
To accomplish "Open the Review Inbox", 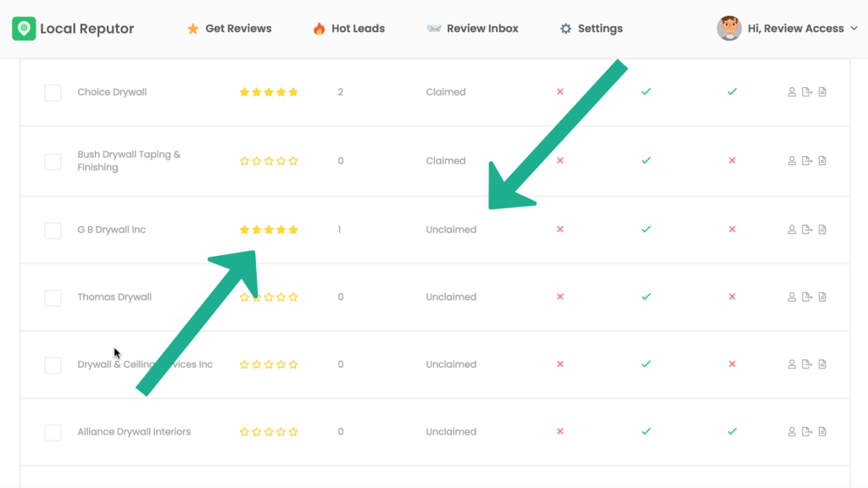I will click(x=472, y=29).
